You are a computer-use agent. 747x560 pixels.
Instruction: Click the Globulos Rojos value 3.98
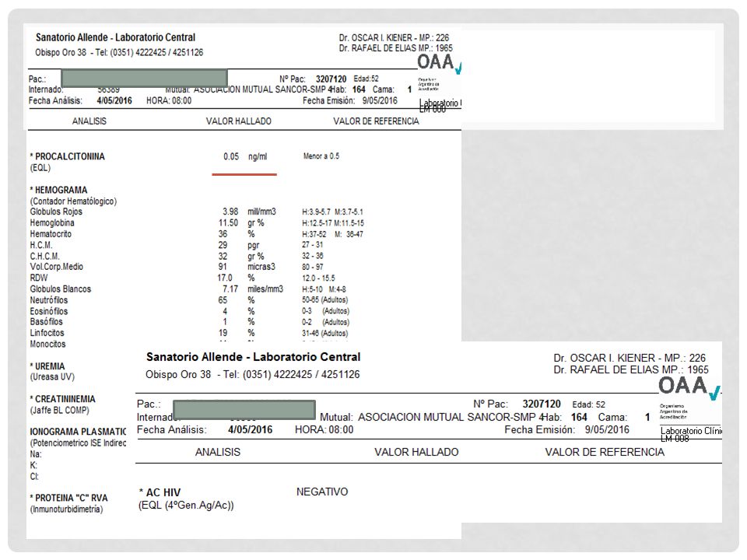click(230, 212)
